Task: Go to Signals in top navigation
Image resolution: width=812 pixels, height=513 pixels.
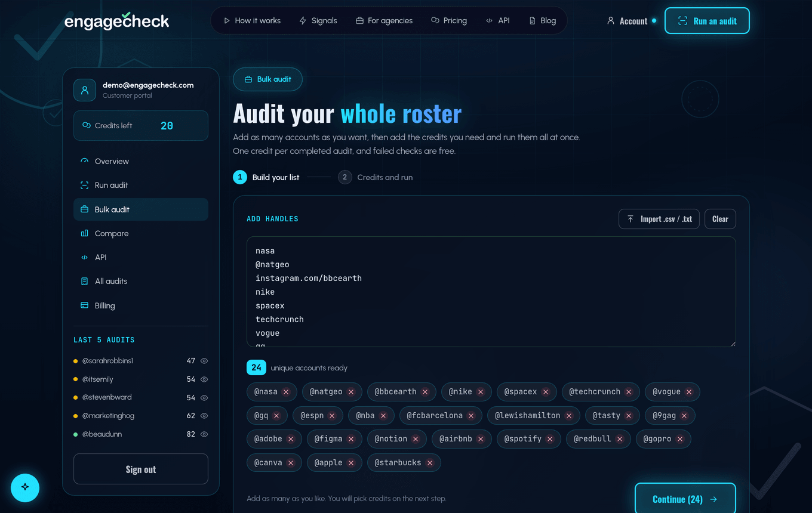Action: (x=318, y=20)
